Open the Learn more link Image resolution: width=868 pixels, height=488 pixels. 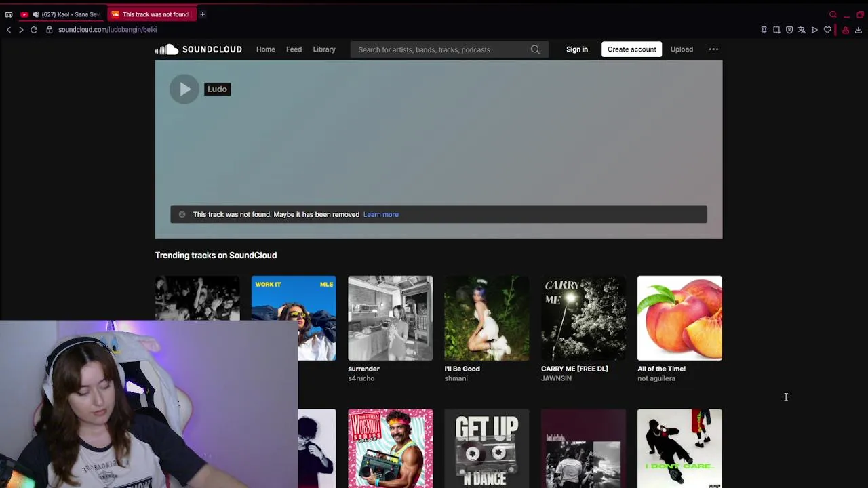380,214
